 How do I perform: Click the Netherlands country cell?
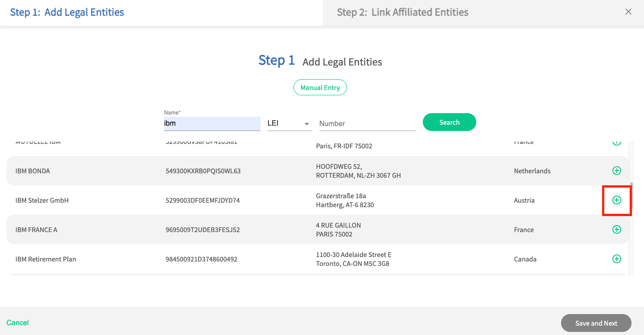532,171
